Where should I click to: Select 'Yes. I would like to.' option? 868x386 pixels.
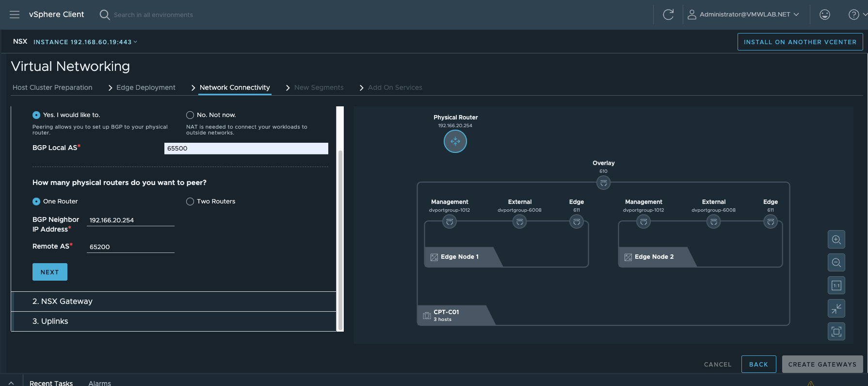tap(36, 115)
